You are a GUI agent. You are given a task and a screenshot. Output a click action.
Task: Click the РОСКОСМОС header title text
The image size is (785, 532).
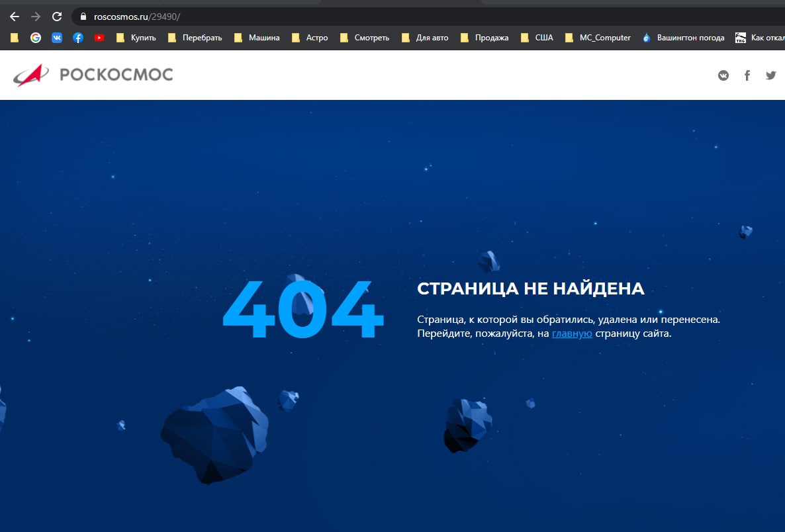116,75
